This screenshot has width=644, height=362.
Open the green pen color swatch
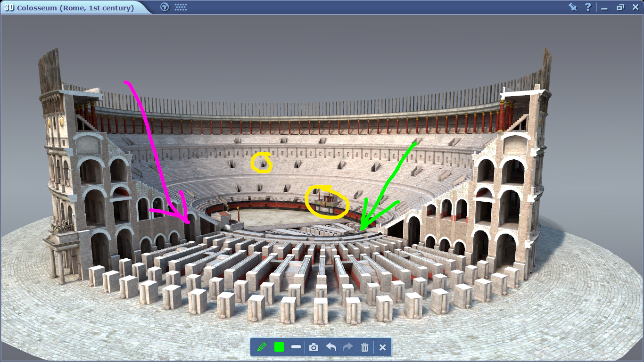click(279, 347)
